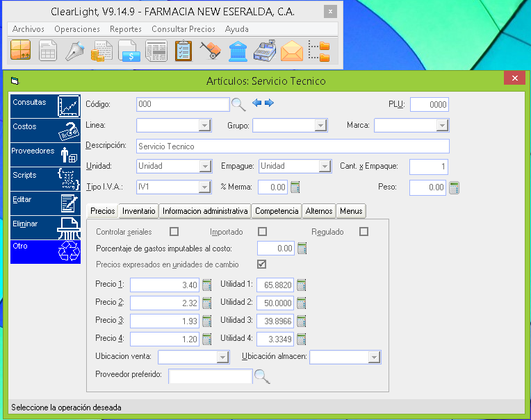Click the Otro sidebar button

tap(45, 252)
